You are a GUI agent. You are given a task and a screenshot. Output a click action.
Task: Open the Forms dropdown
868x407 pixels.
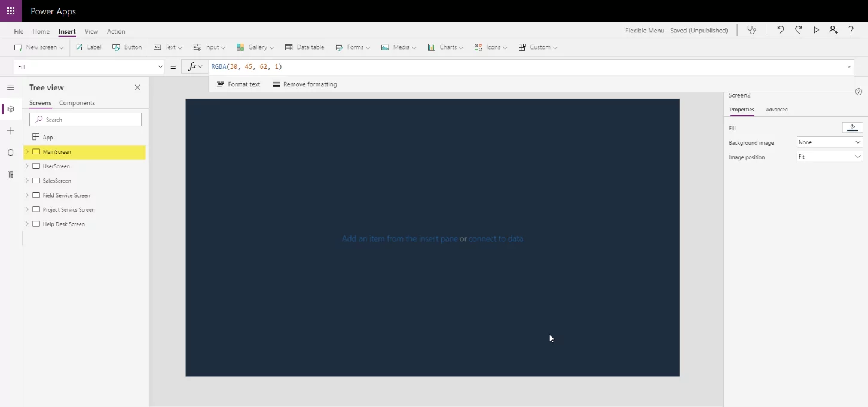353,47
